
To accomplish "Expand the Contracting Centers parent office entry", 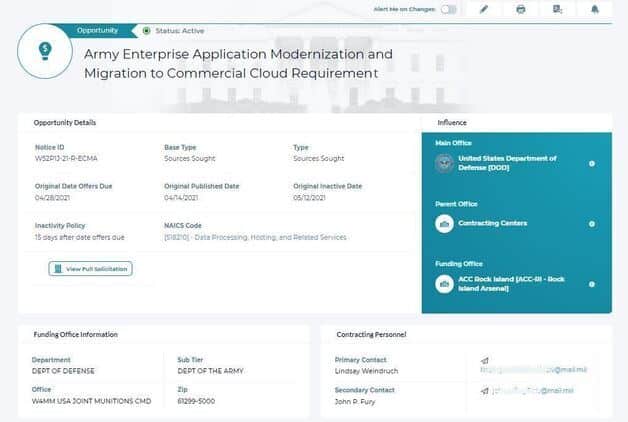I will tap(592, 223).
